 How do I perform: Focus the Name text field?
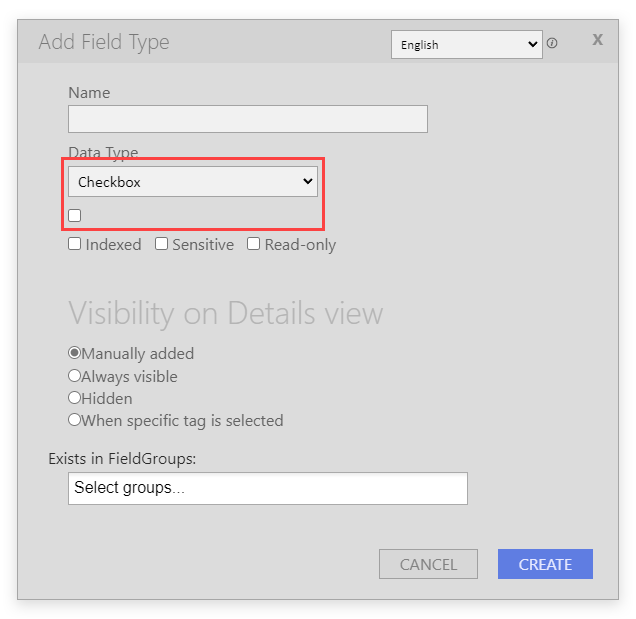tap(247, 119)
